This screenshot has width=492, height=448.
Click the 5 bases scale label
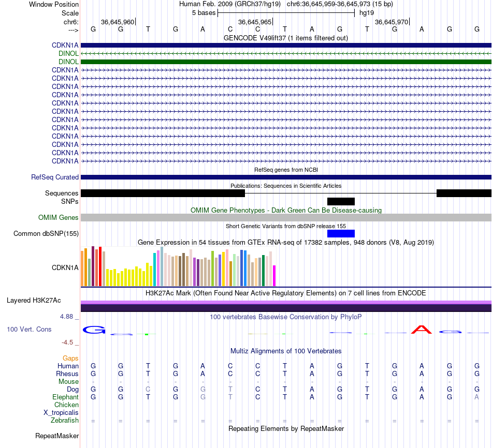point(204,13)
